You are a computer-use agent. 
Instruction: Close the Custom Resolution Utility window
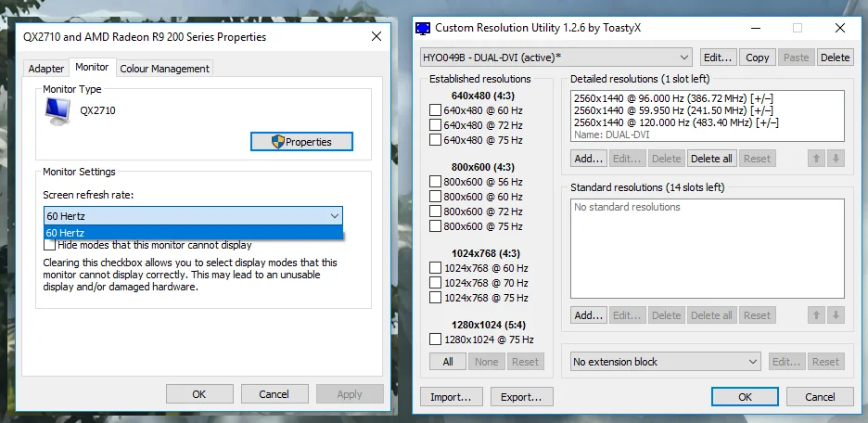[840, 28]
